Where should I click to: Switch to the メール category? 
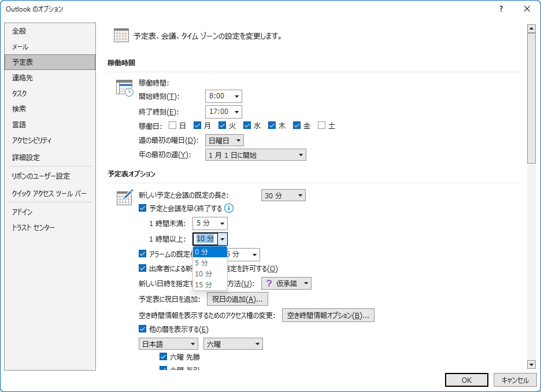(20, 47)
